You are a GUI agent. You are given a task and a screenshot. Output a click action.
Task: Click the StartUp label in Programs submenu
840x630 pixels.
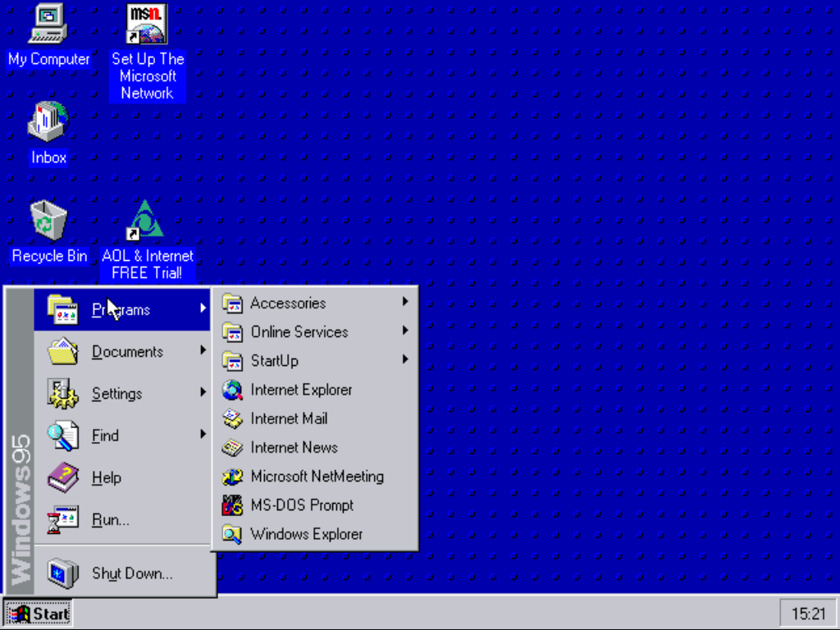(x=274, y=361)
